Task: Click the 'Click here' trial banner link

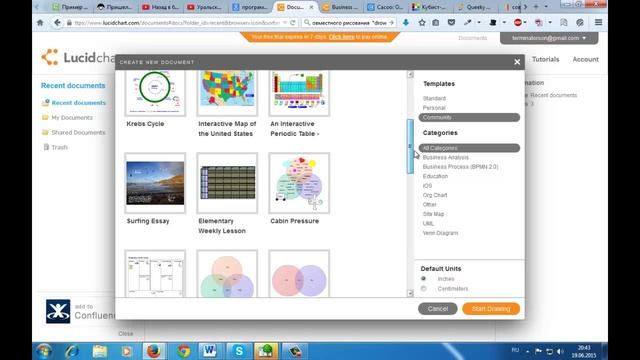Action: coord(341,37)
